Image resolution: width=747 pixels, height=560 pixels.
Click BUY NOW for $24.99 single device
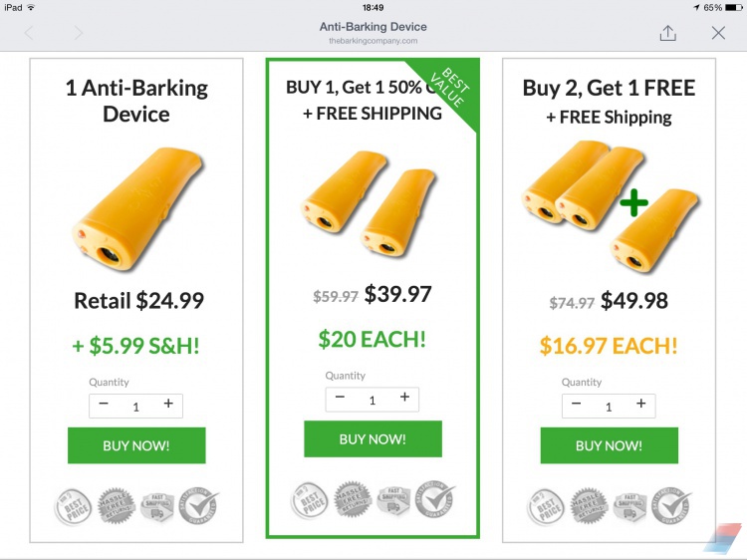click(136, 445)
